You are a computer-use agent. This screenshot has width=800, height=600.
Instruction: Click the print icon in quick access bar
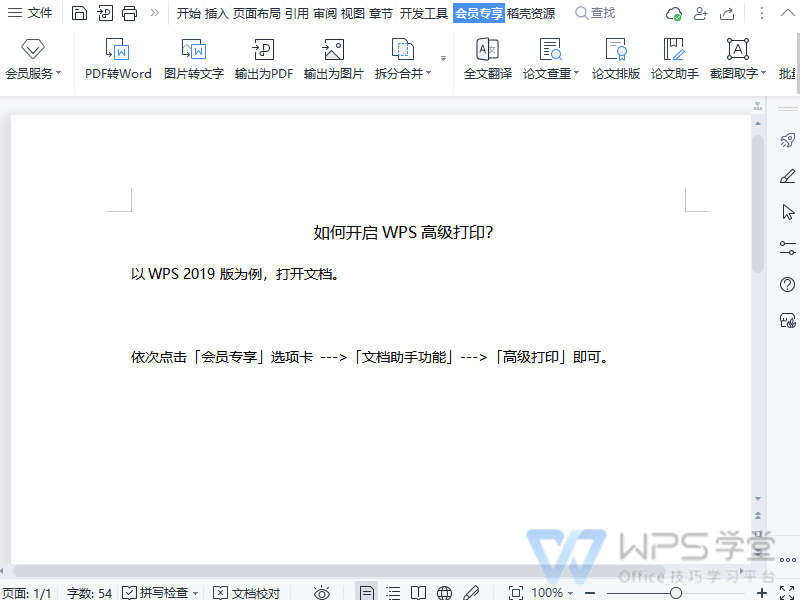(x=129, y=13)
